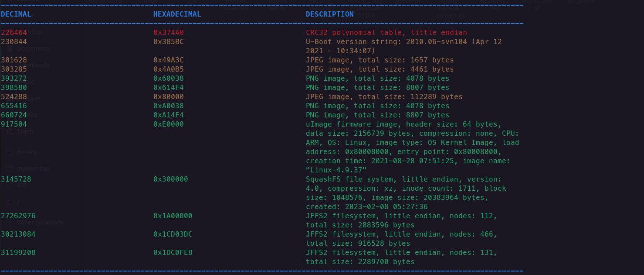Click the pwning bookmark folder icon

10,152
